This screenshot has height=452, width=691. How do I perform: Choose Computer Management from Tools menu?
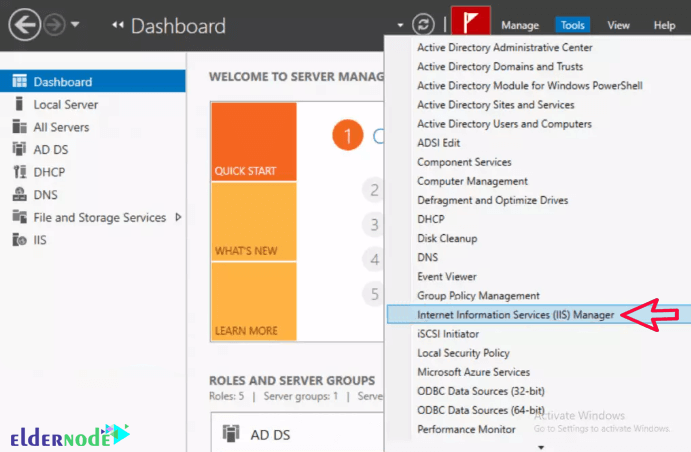[472, 181]
